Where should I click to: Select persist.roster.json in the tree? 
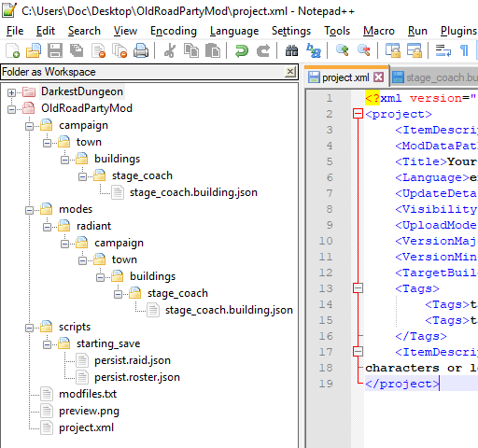[137, 377]
